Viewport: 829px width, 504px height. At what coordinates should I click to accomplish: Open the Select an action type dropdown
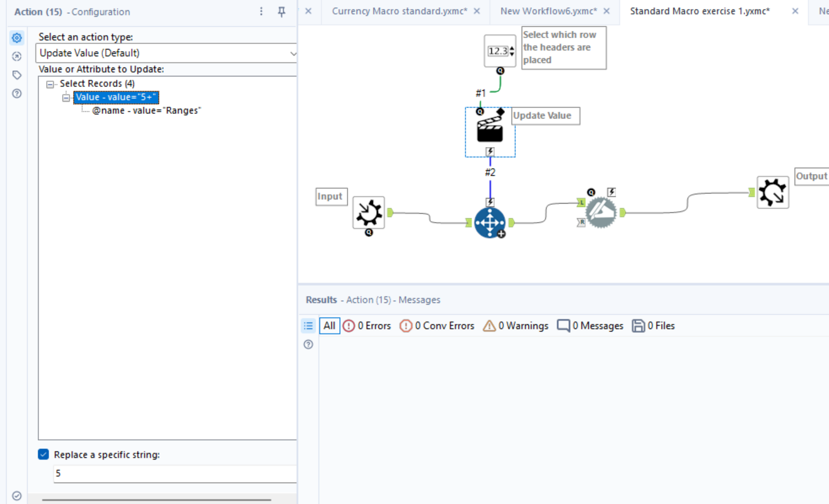click(166, 53)
